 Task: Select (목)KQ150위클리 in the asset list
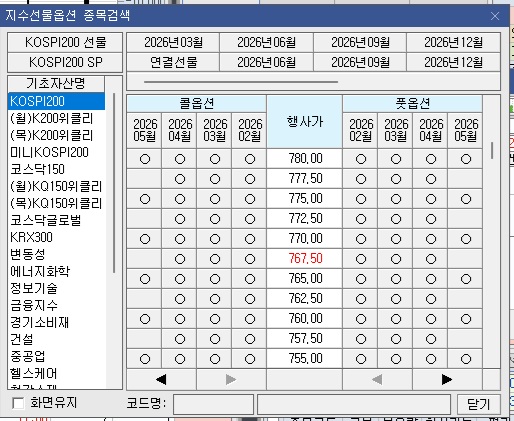pos(56,203)
